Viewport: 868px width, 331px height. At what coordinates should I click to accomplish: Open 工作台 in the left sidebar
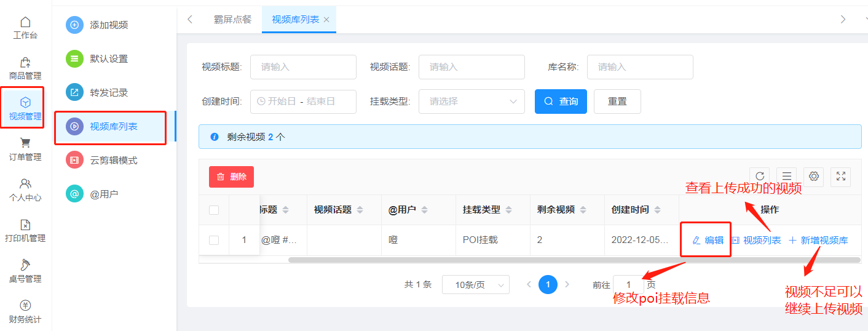[25, 28]
